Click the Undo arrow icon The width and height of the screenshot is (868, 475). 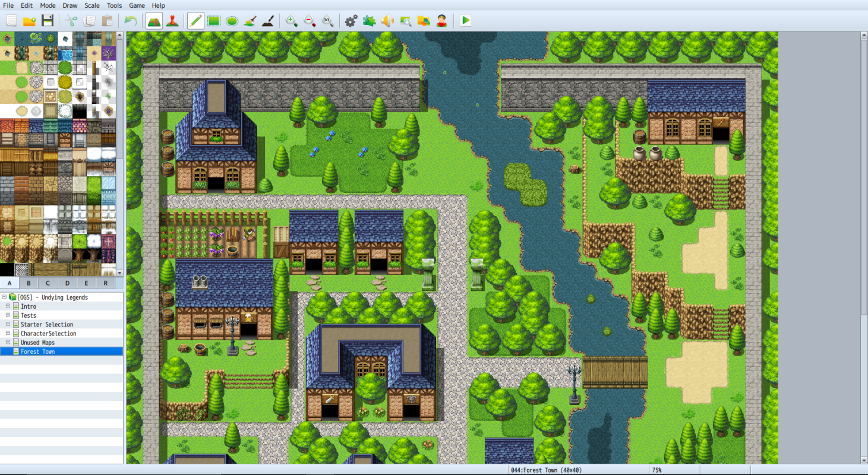[131, 21]
